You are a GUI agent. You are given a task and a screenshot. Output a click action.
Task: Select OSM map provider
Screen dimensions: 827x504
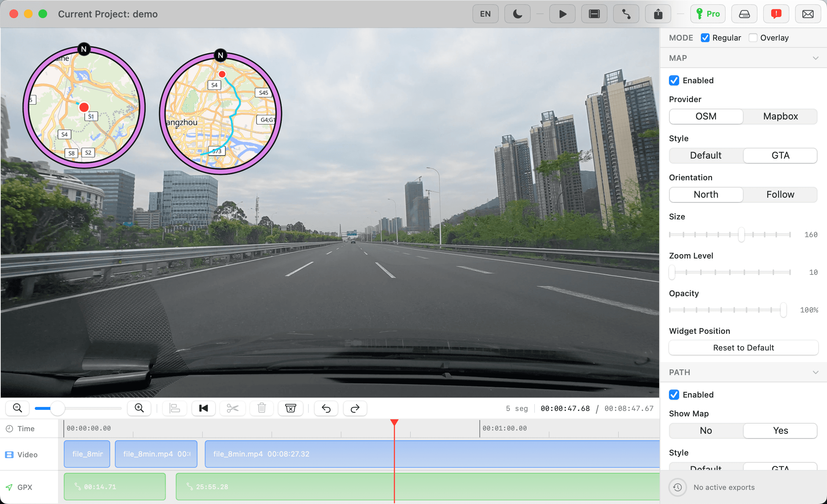(x=706, y=116)
